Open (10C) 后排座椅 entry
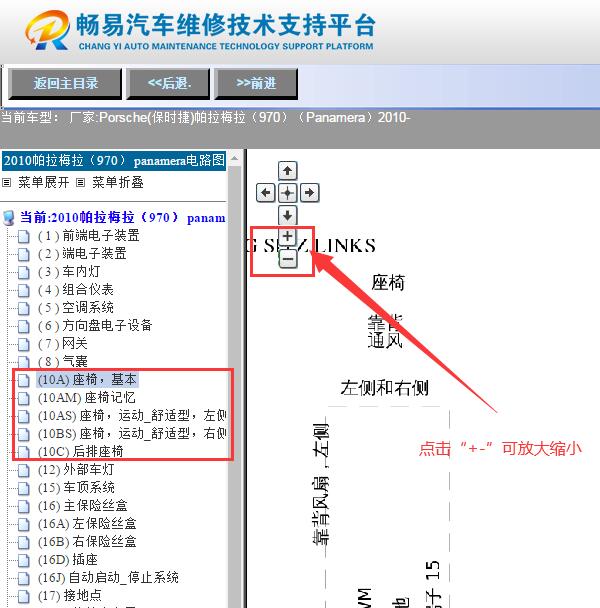 click(80, 452)
